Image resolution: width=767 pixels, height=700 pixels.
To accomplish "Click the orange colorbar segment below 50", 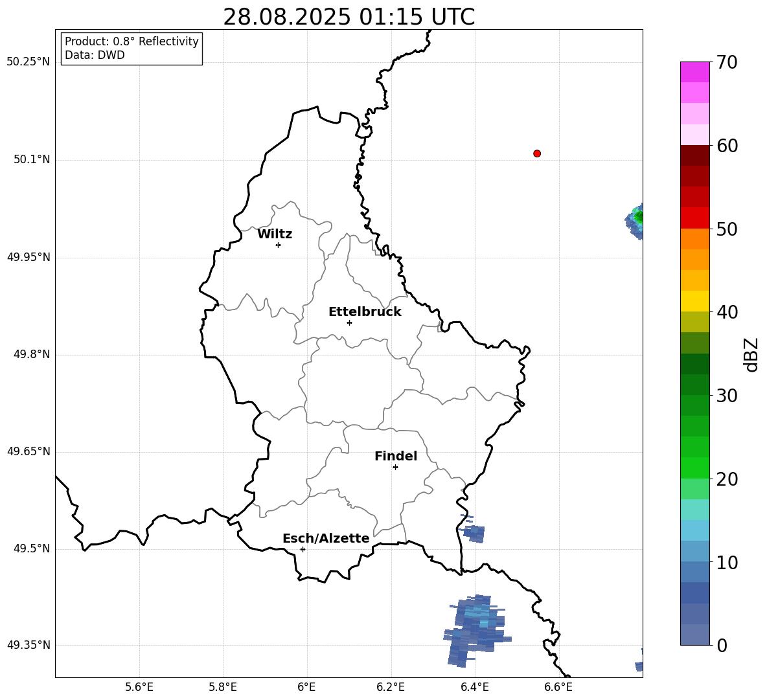I will coord(694,238).
